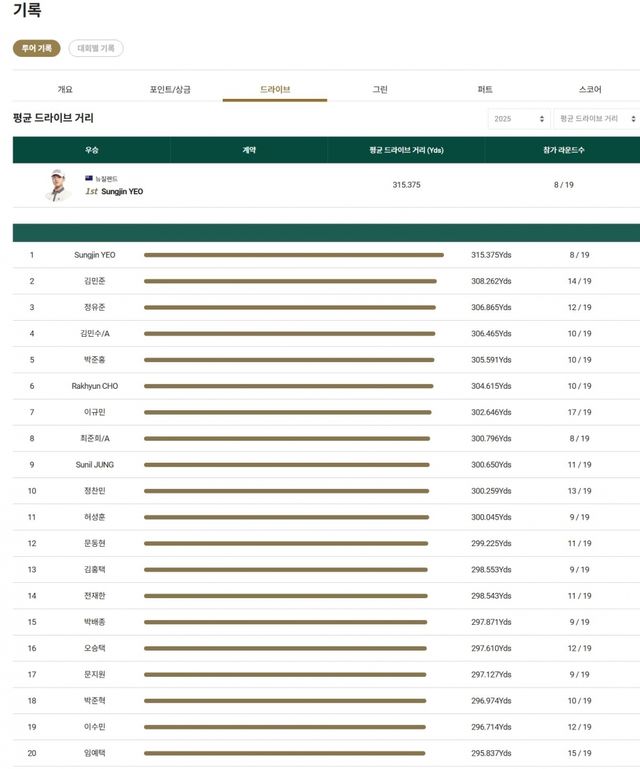The height and width of the screenshot is (769, 640).
Task: Click Sunil JUNG's name in rank 9
Action: 95,465
